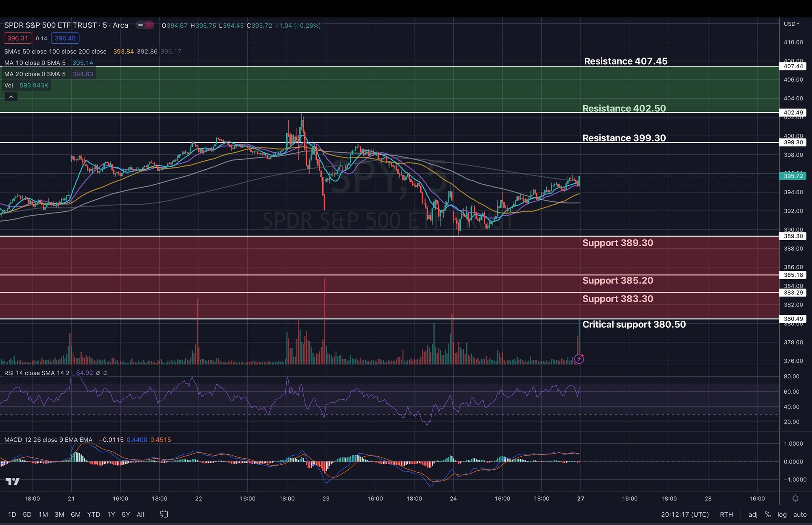The image size is (812, 525).
Task: Toggle the auto scale mode
Action: 800,514
